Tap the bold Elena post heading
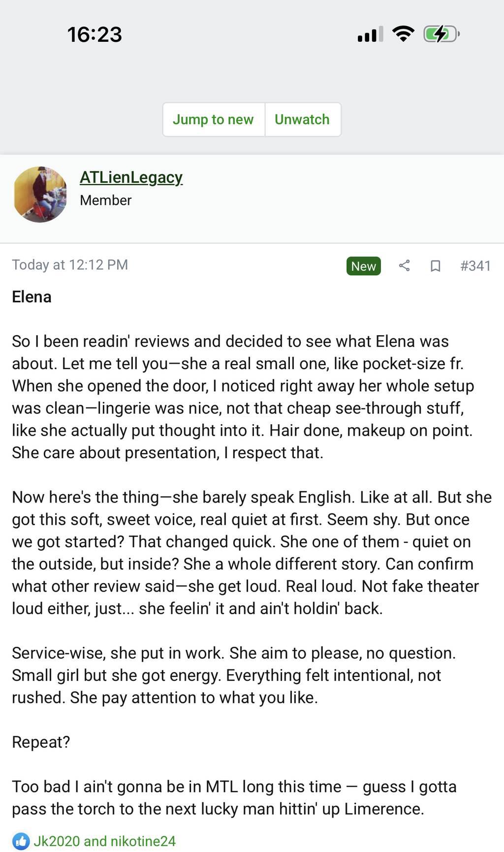 click(x=31, y=297)
